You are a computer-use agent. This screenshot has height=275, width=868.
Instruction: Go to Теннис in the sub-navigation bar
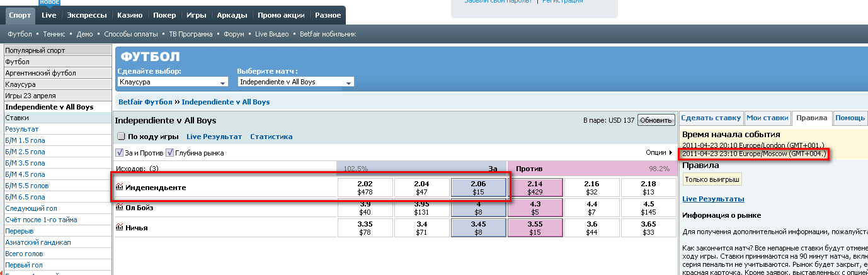click(53, 34)
